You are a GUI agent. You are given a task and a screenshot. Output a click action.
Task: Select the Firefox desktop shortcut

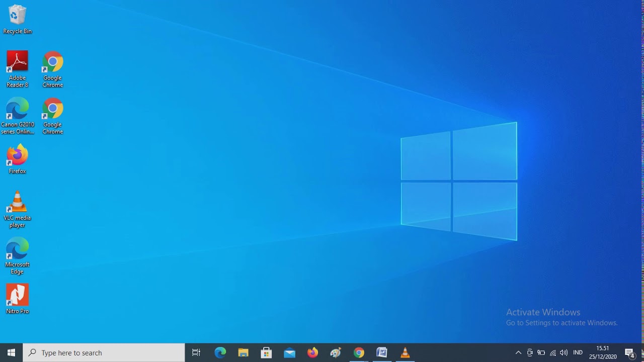(17, 159)
